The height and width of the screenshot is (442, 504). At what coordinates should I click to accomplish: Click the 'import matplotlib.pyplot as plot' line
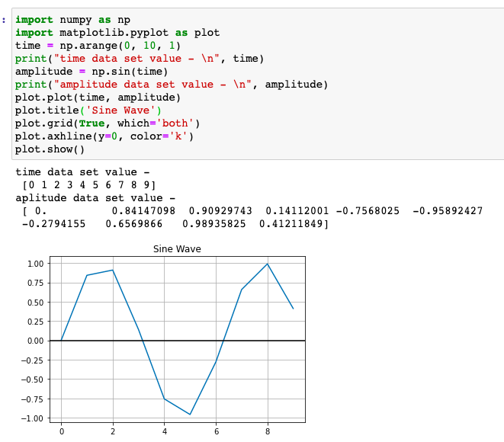tap(117, 33)
